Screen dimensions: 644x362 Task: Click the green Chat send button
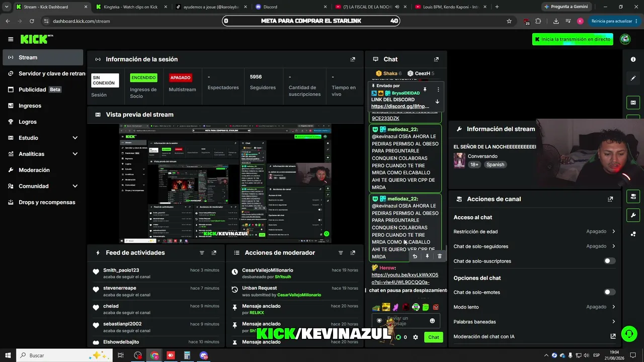point(433,337)
